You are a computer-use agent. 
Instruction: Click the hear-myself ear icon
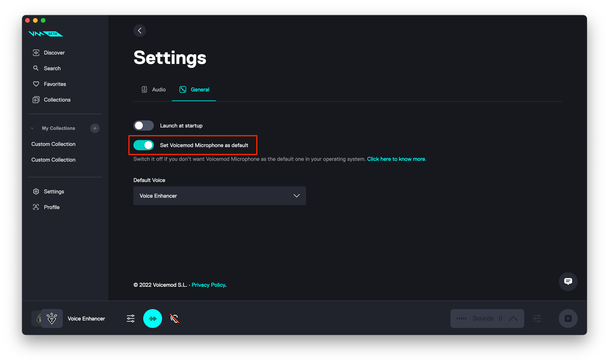tap(174, 318)
